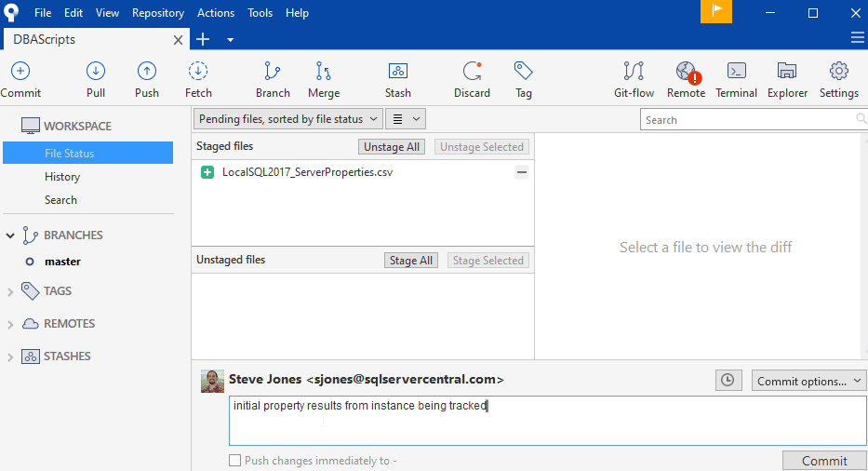Launch the Terminal from the toolbar
The image size is (868, 471).
click(736, 72)
